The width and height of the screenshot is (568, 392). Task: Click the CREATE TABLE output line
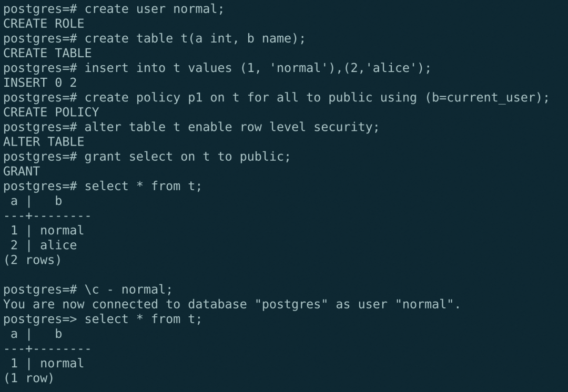pos(47,53)
